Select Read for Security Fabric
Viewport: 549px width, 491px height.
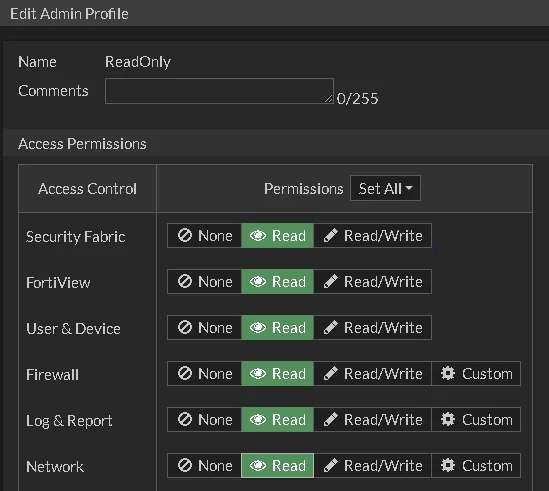[278, 236]
